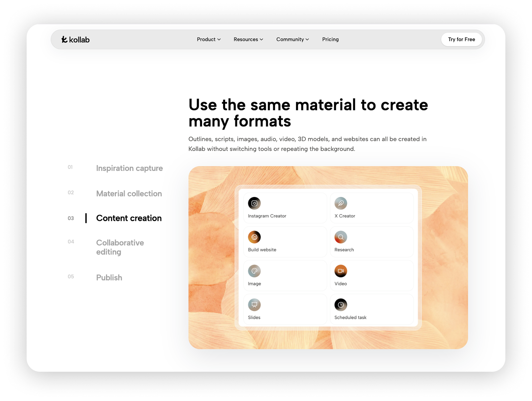This screenshot has height=401, width=532.
Task: Select the Publish step
Action: [x=109, y=278]
